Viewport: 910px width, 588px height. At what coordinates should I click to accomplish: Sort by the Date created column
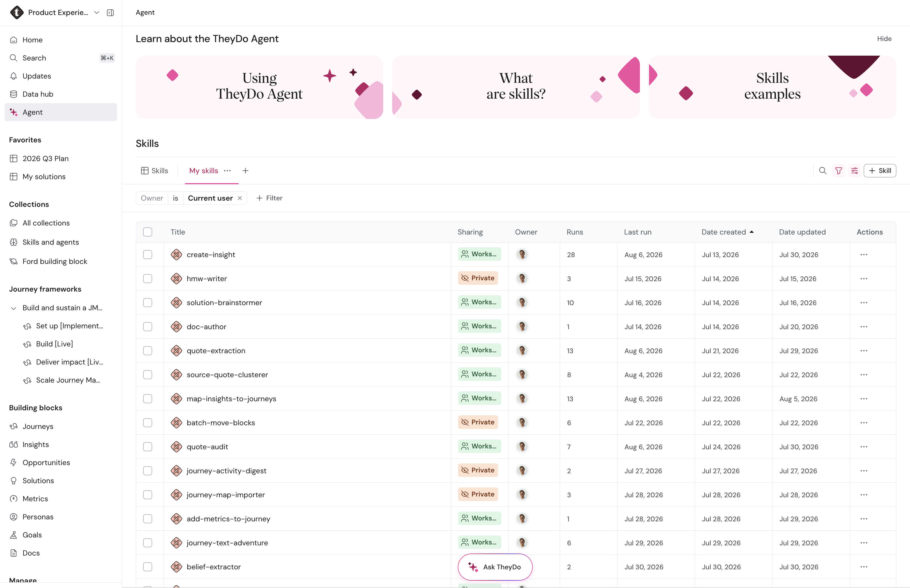pyautogui.click(x=727, y=232)
